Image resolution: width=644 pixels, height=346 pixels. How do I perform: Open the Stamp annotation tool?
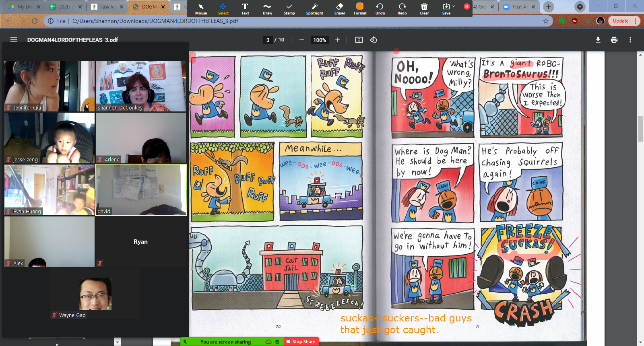(x=289, y=9)
